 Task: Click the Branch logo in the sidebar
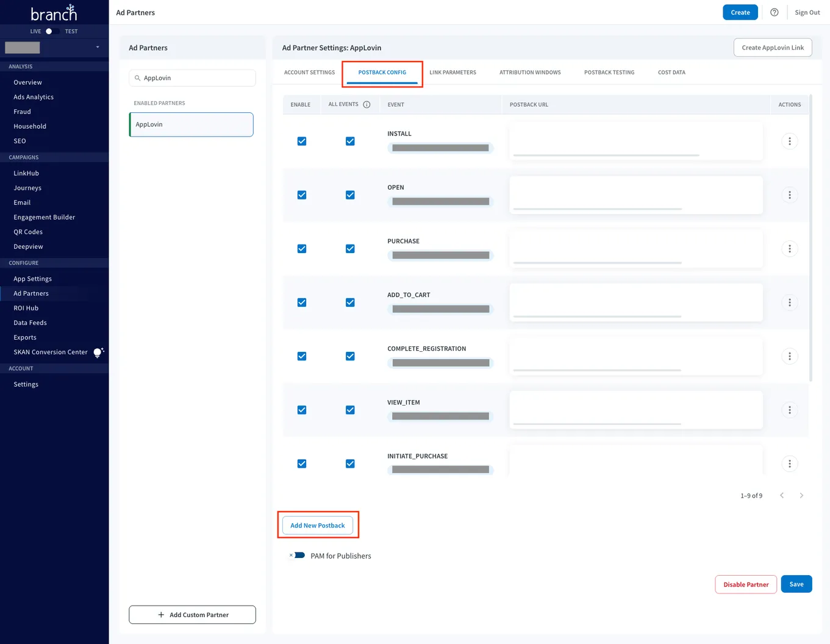[53, 12]
